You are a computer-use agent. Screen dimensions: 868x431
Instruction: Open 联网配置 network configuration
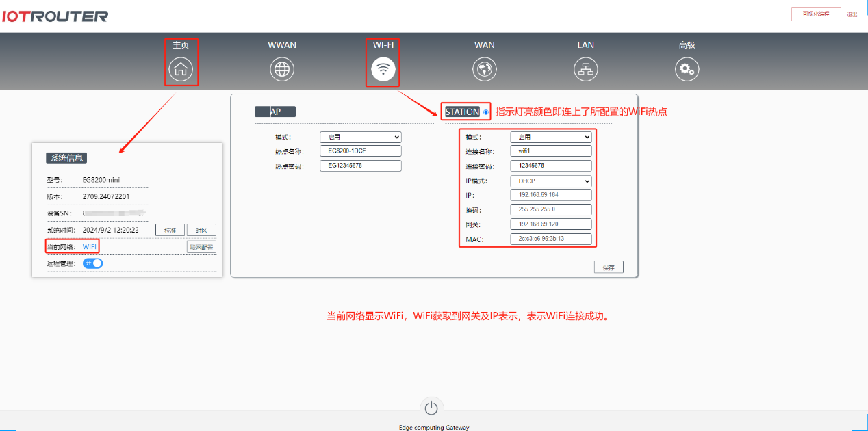pyautogui.click(x=201, y=246)
